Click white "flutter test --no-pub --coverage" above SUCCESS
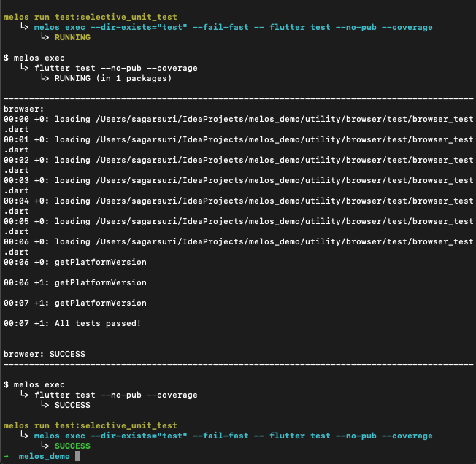 [115, 395]
